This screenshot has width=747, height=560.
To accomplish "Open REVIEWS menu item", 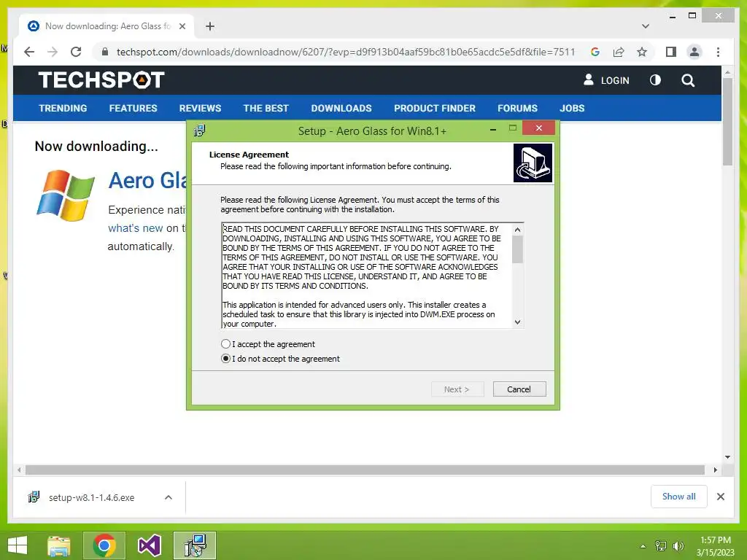I will coord(200,108).
